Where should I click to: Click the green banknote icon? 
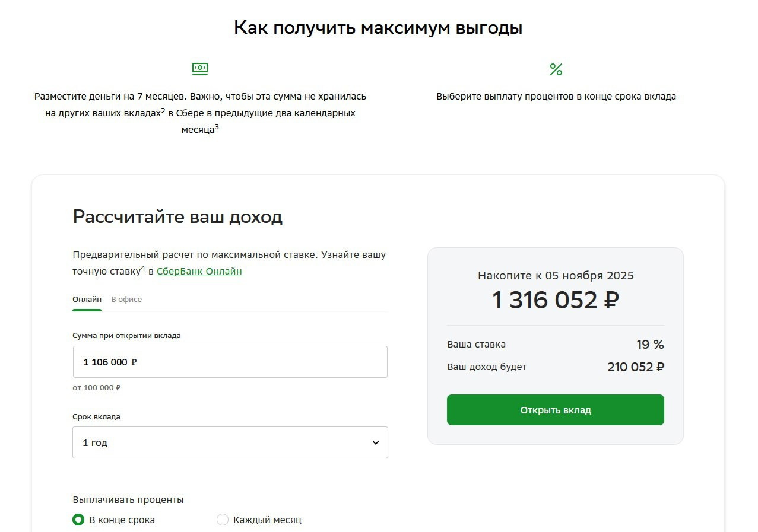[x=200, y=69]
